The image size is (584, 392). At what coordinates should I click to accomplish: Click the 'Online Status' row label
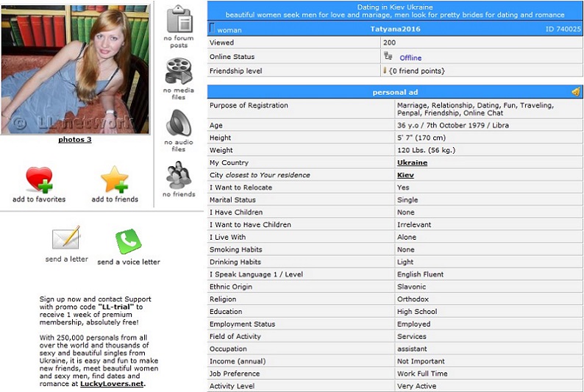point(232,57)
